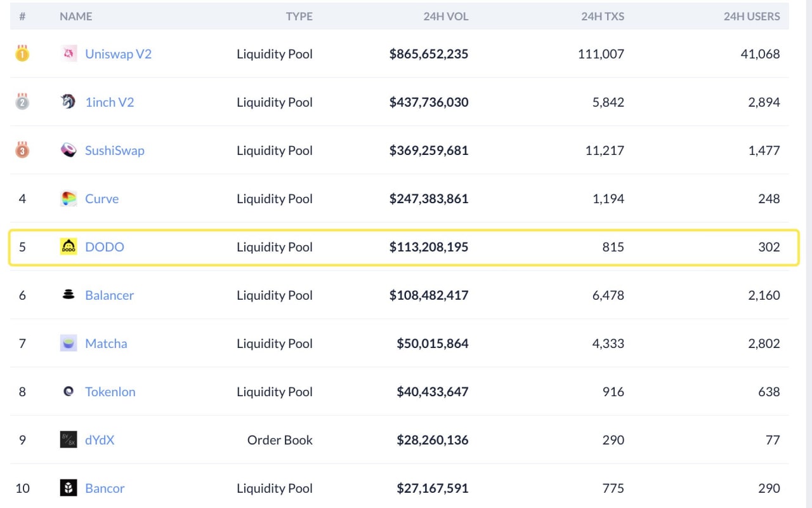Screen dimensions: 812x508
Task: Click the gold medal rank 1 icon
Action: [22, 53]
